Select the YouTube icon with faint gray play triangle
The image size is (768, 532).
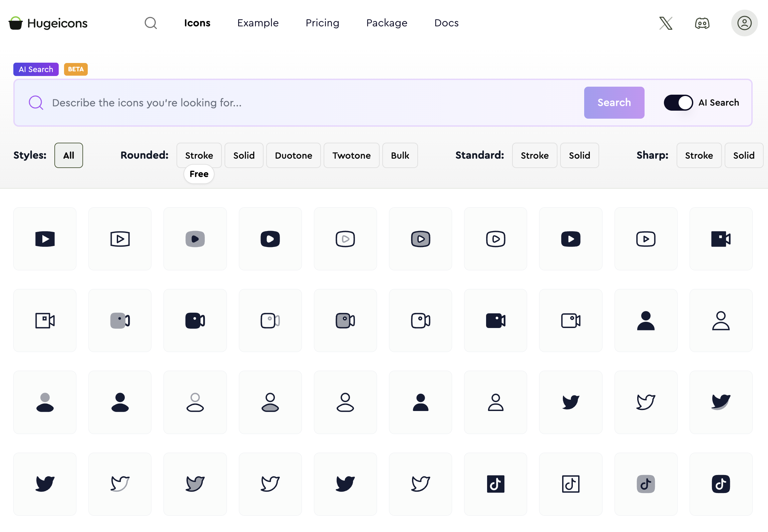coord(345,239)
